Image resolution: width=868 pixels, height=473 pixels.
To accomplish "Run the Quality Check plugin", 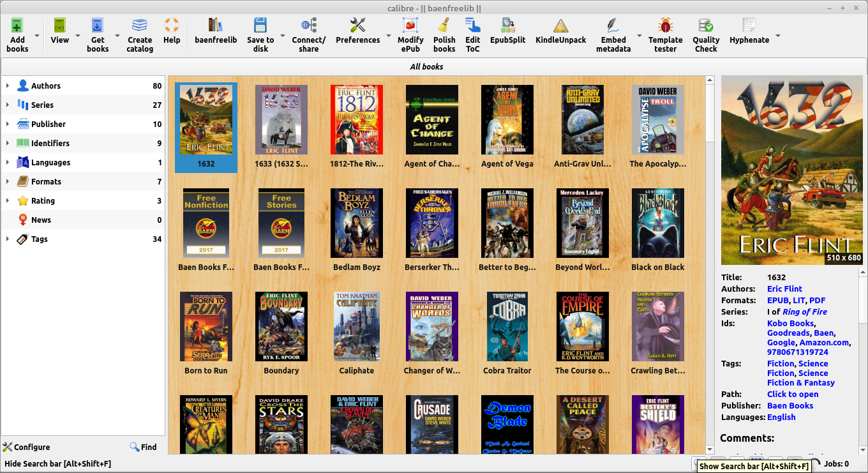I will pyautogui.click(x=706, y=26).
